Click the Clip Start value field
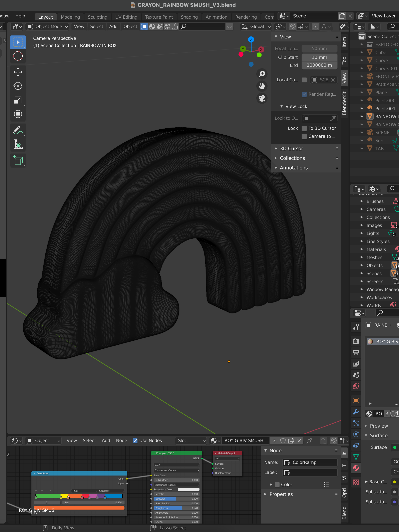The height and width of the screenshot is (532, 399). (x=319, y=57)
